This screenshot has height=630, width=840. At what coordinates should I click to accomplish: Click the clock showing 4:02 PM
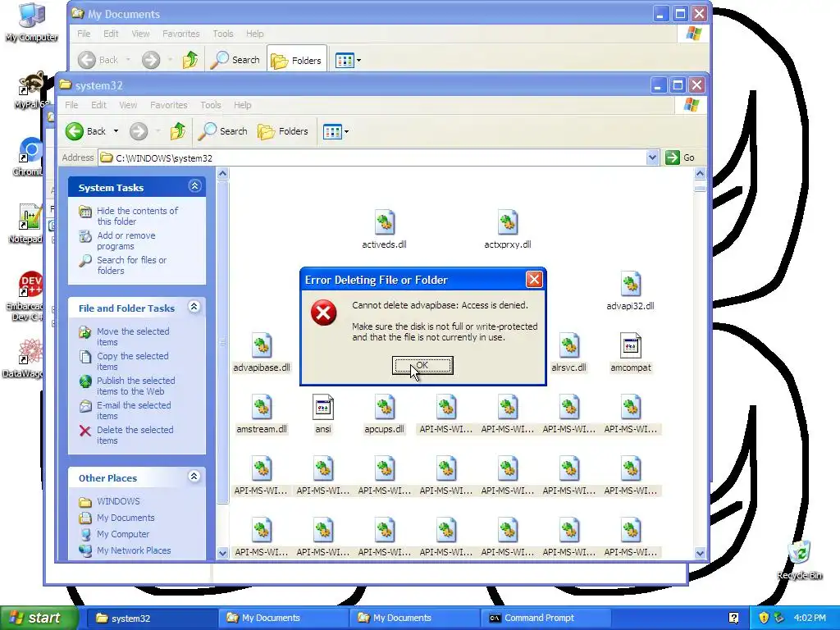[x=810, y=619]
